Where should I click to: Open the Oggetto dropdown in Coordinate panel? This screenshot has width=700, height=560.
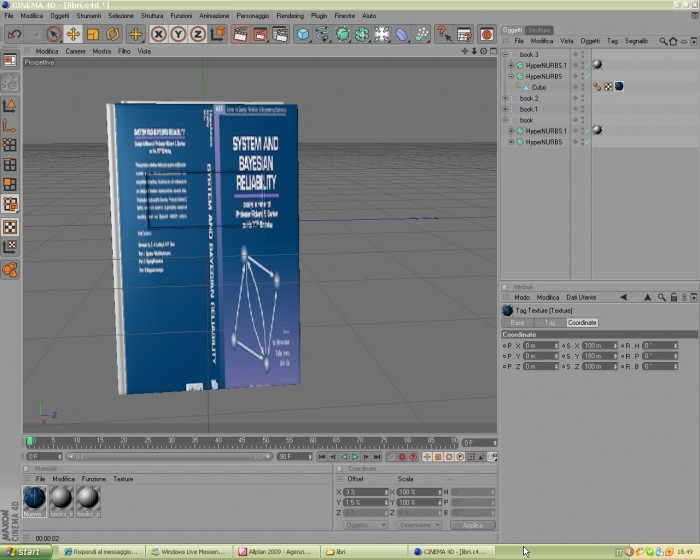[365, 525]
